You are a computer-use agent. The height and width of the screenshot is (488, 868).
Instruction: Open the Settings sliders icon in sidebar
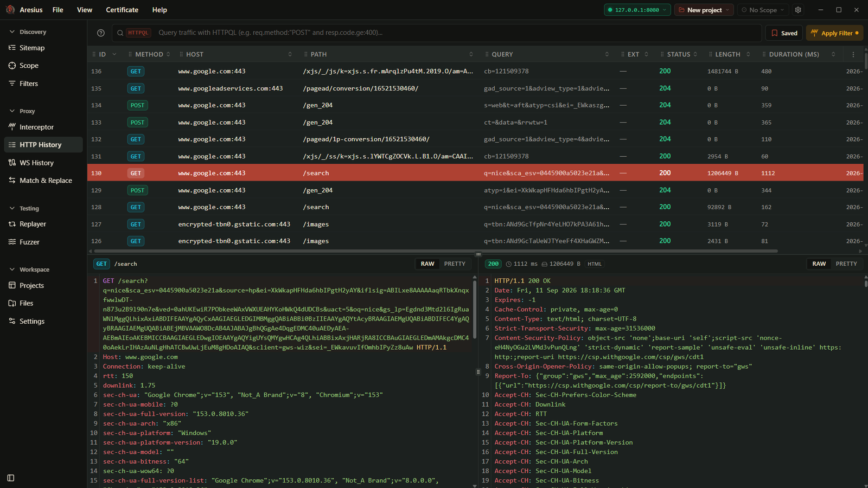(x=12, y=321)
